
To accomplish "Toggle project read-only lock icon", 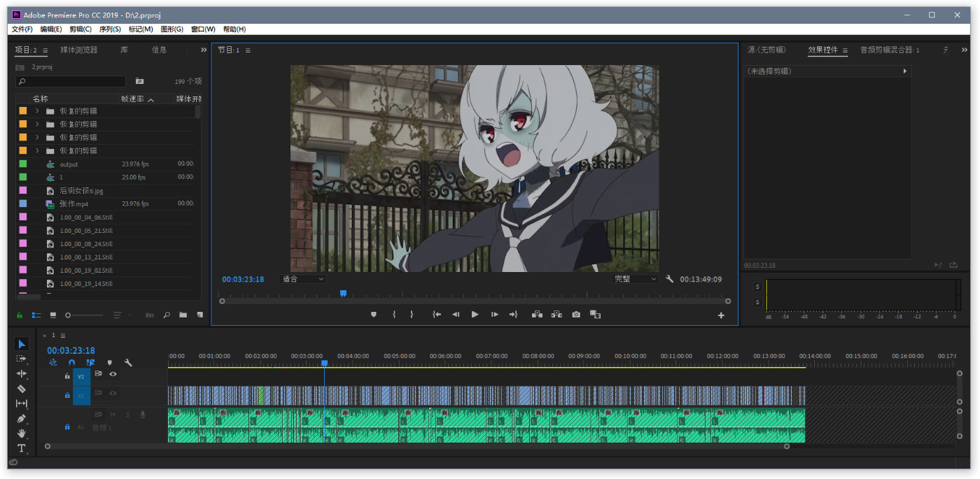I will click(x=20, y=315).
